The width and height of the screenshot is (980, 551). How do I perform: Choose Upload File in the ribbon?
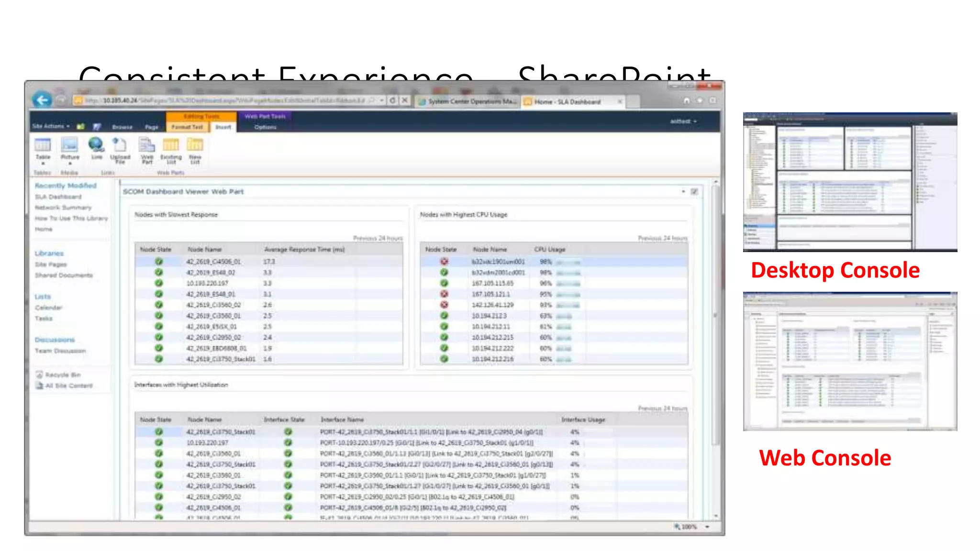(x=120, y=151)
